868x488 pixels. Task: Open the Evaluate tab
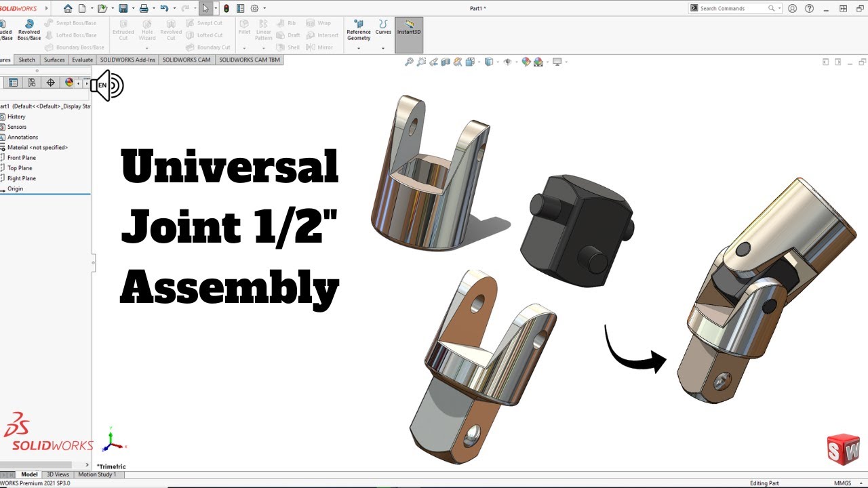83,60
